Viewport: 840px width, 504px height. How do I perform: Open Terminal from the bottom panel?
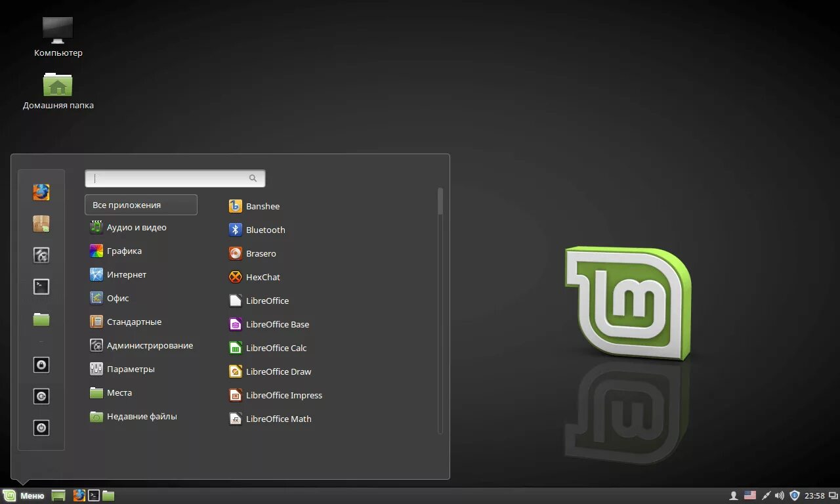[x=94, y=495]
